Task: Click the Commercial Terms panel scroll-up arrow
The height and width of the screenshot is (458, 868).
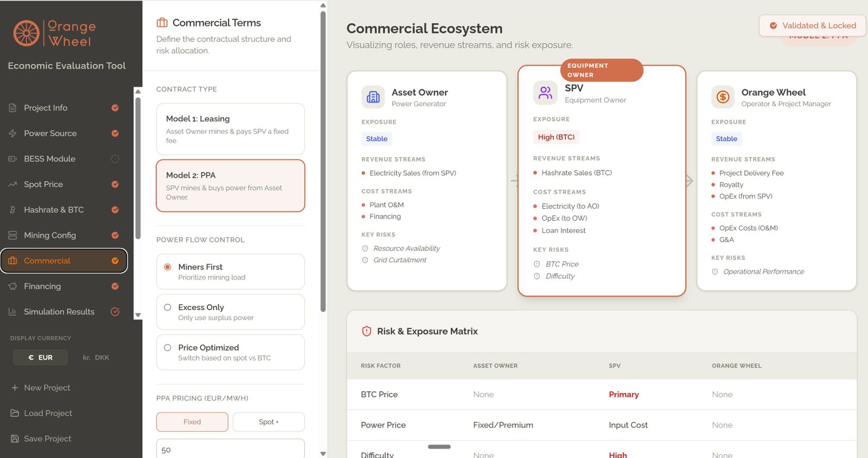Action: [323, 5]
